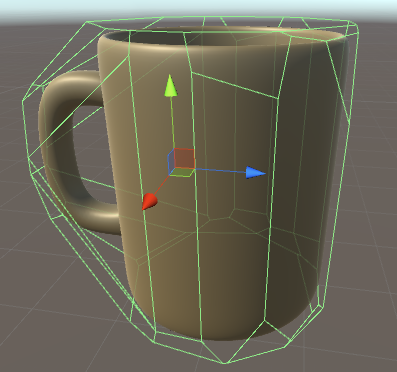Select the green bottom face of gizmo cube
The image size is (397, 372).
182,172
